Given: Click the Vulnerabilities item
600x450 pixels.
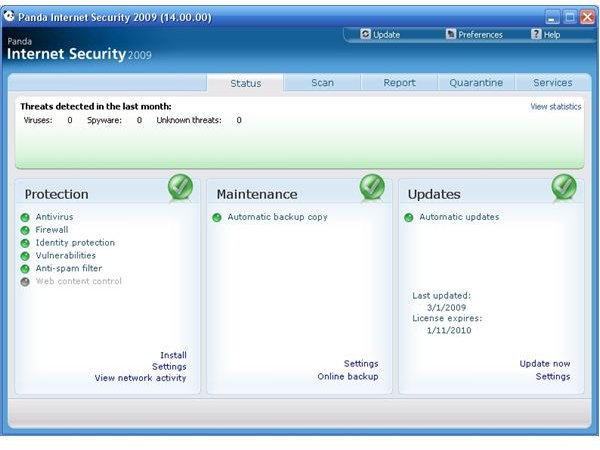Looking at the screenshot, I should click(x=66, y=256).
